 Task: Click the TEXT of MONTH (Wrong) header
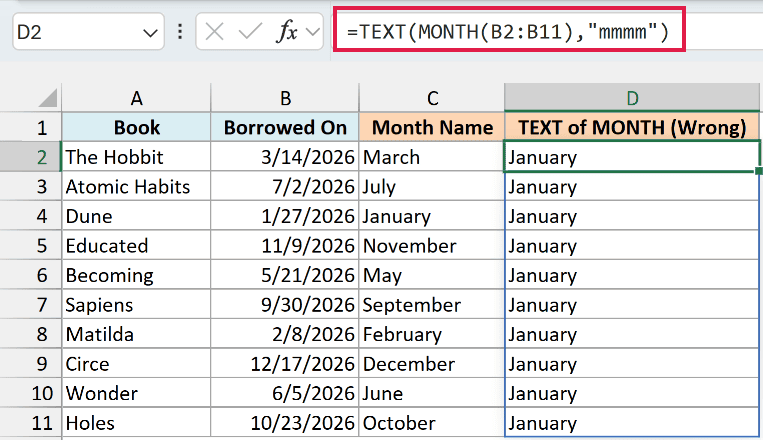pos(632,128)
